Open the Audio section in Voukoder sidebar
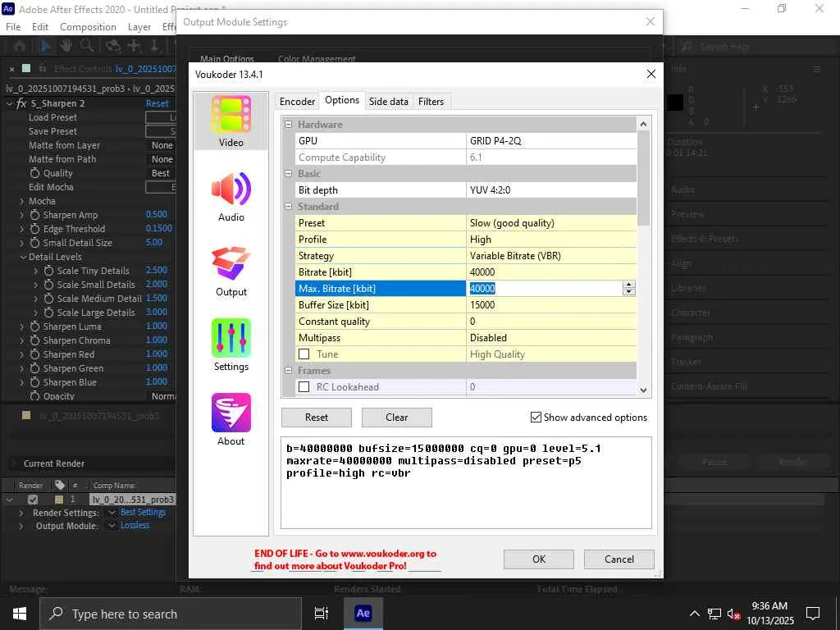This screenshot has width=840, height=630. coord(231,197)
